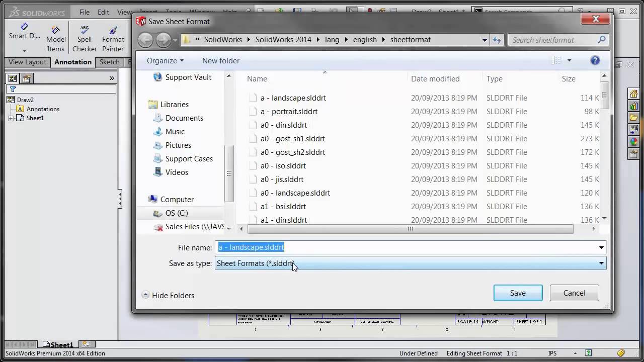Open the SolidWorks Resources home panel
Image resolution: width=644 pixels, height=362 pixels.
[x=633, y=94]
